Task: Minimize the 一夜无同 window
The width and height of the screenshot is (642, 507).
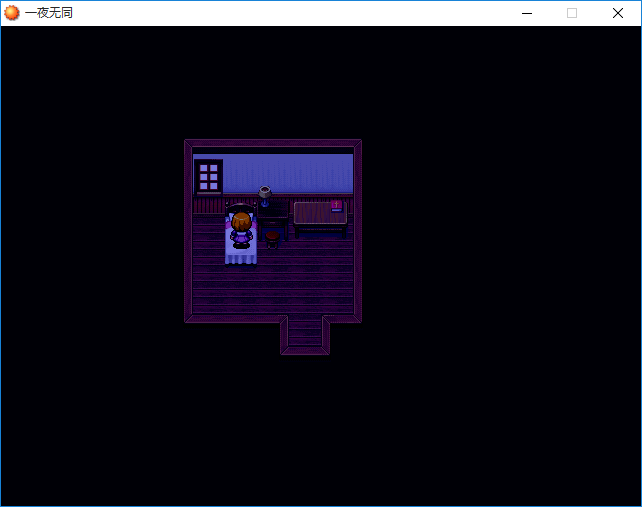Action: (527, 13)
